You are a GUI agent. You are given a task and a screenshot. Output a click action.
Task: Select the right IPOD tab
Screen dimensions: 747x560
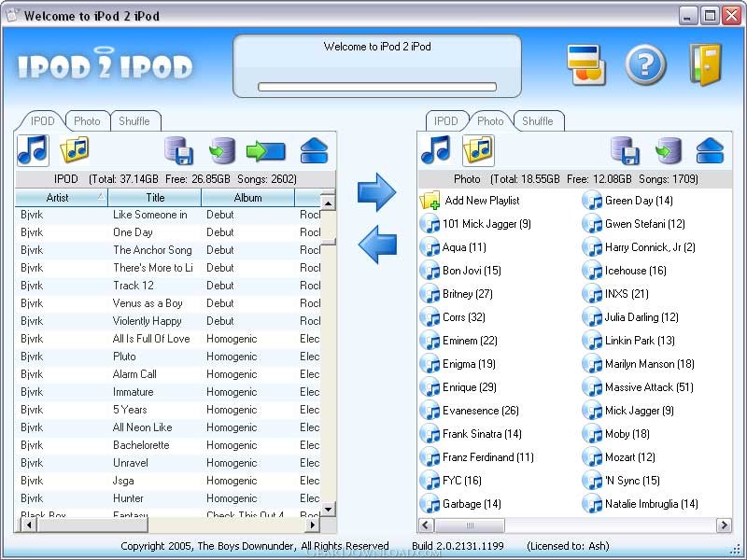446,121
